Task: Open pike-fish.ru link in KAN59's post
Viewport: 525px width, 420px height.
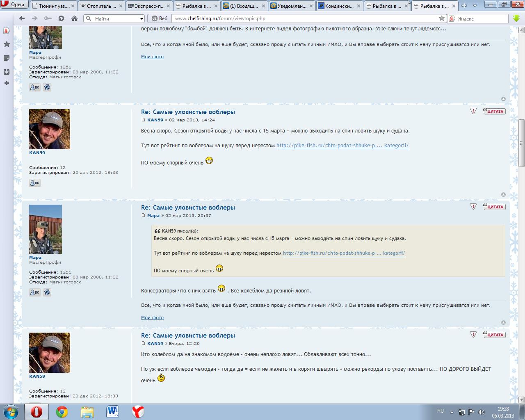Action: tap(342, 146)
